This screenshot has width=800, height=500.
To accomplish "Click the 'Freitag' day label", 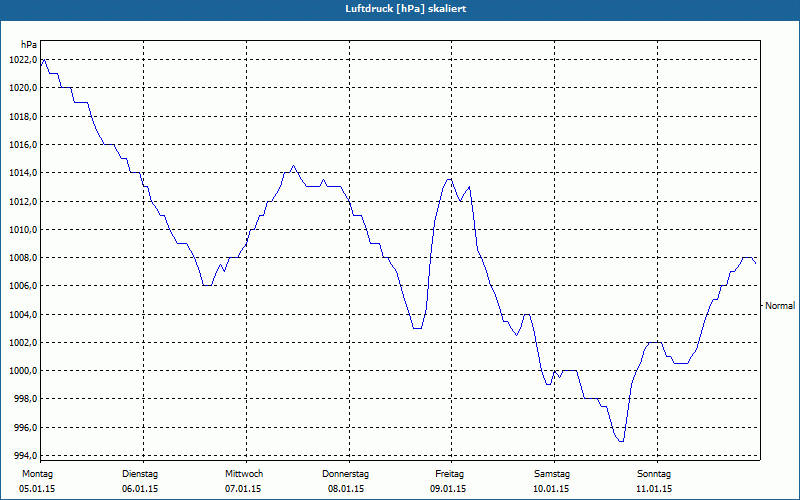I will point(449,474).
